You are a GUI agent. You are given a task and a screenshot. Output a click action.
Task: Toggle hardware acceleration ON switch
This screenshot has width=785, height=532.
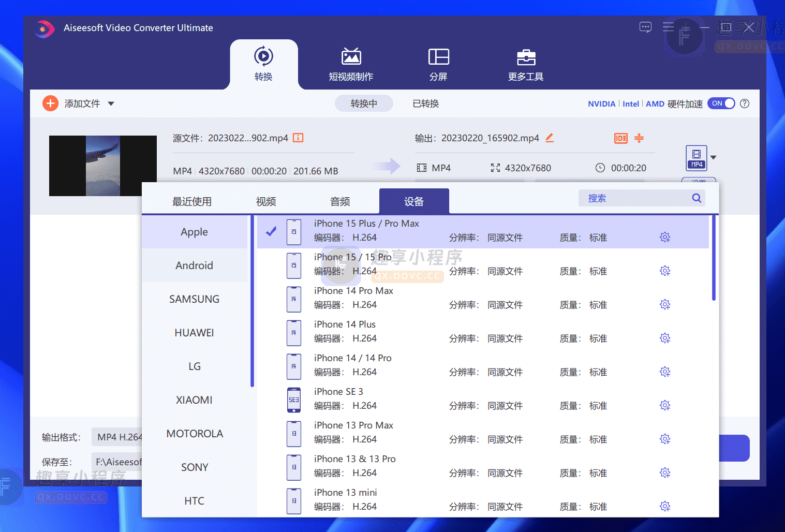tap(721, 104)
